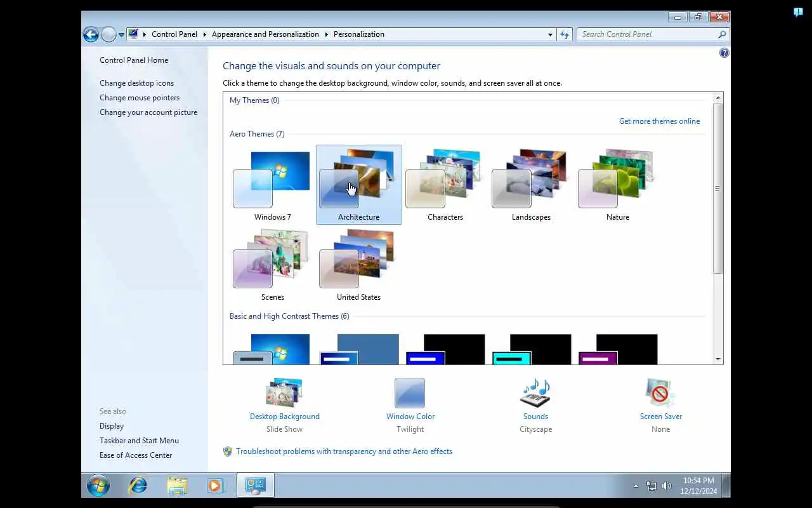Screen dimensions: 812x508
Task: Open Change desktop icons
Action: point(136,83)
